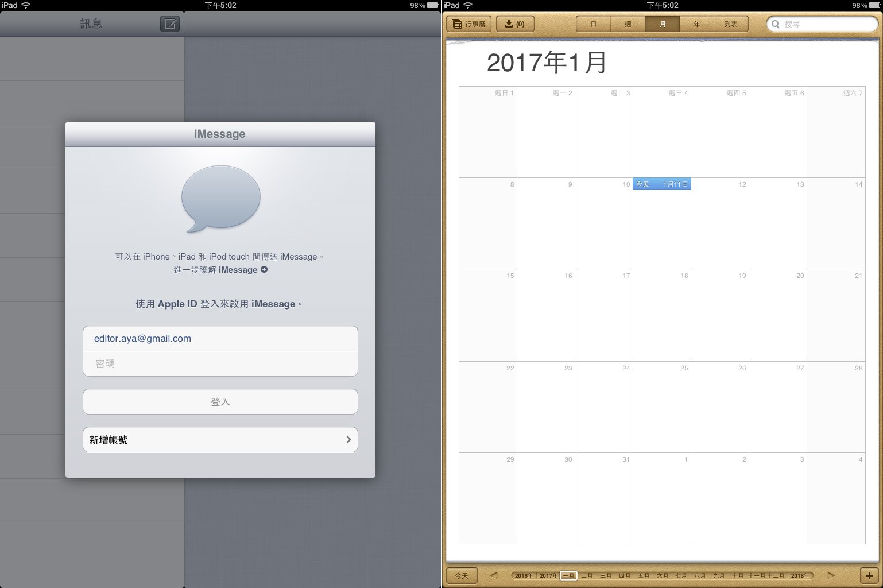
Task: Jump to 四月 in the month timeline
Action: 625,575
